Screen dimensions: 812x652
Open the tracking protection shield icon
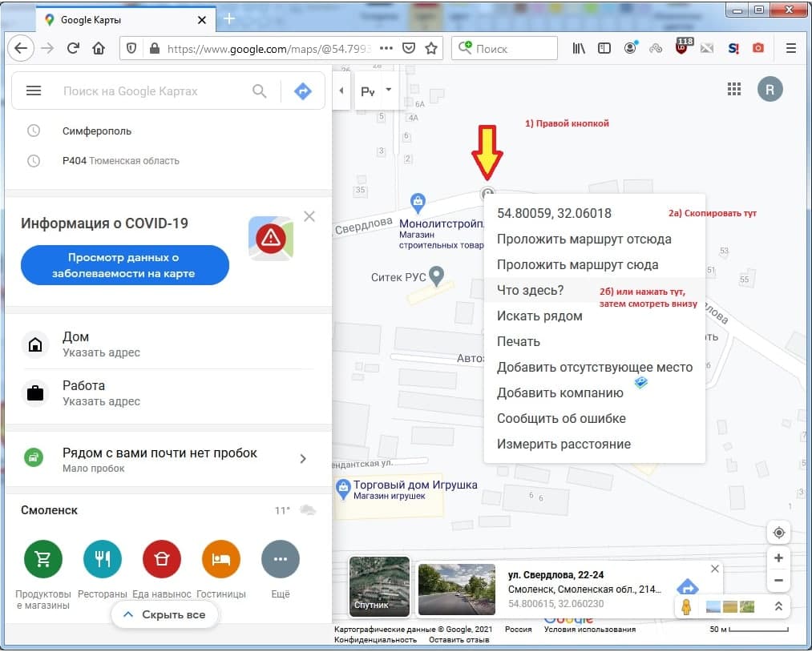[131, 49]
